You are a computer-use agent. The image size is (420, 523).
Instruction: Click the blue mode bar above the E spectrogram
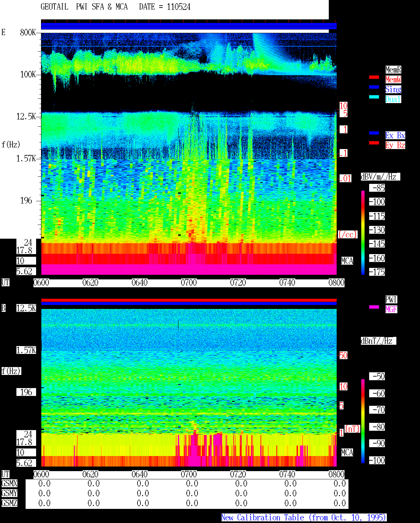(189, 26)
